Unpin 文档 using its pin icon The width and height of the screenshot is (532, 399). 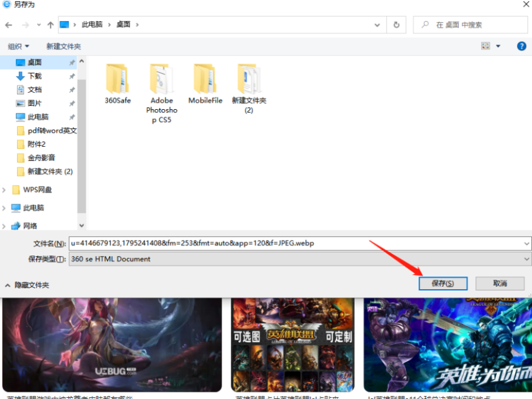pos(72,90)
